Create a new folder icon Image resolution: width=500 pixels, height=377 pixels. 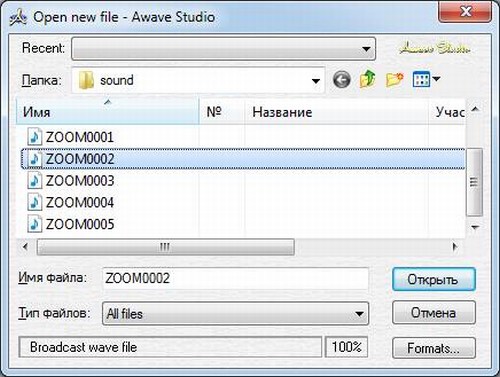tap(394, 79)
